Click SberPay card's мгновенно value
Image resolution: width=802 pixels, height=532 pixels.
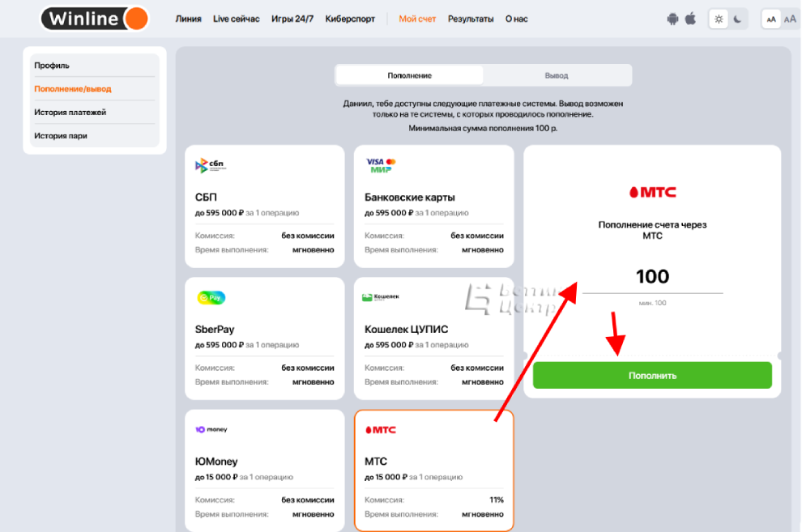coord(313,381)
